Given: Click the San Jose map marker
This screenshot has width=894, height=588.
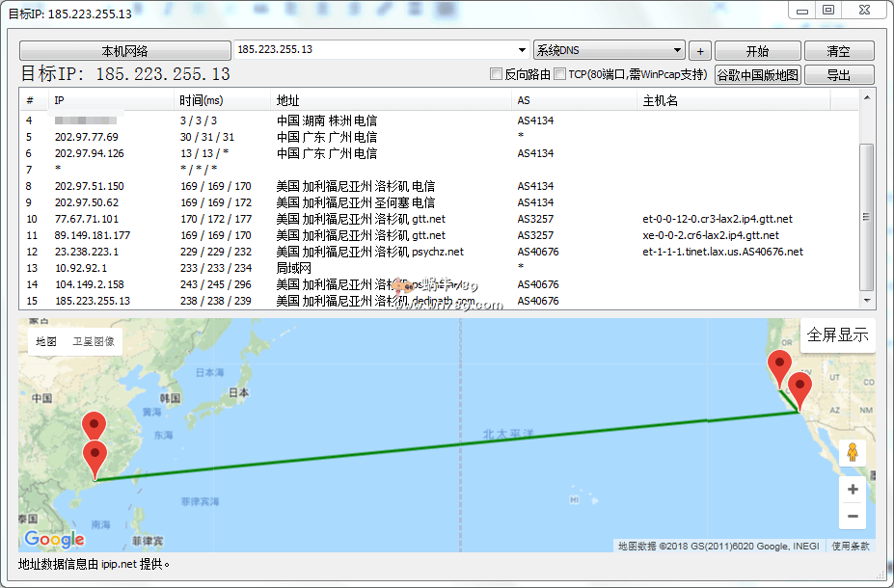Looking at the screenshot, I should 779,368.
